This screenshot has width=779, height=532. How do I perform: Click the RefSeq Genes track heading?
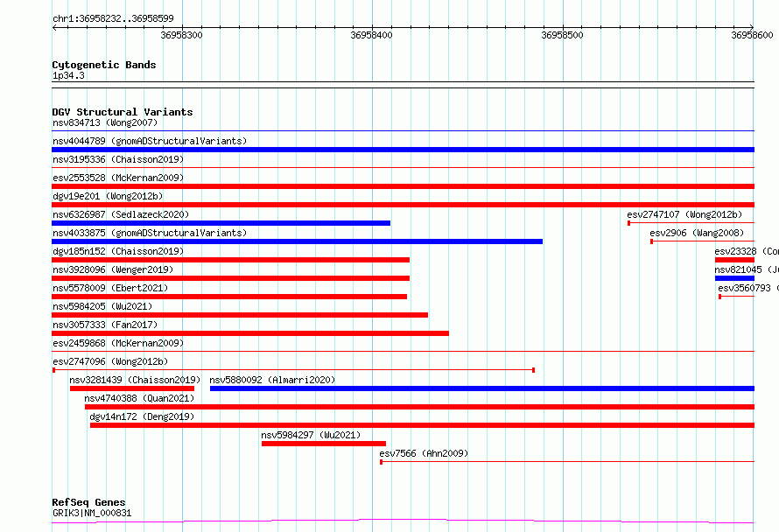[x=89, y=502]
